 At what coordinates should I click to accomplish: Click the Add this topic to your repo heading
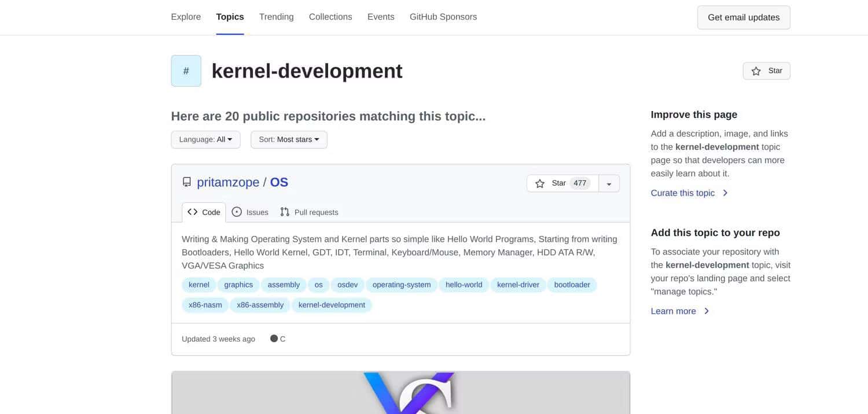point(715,232)
